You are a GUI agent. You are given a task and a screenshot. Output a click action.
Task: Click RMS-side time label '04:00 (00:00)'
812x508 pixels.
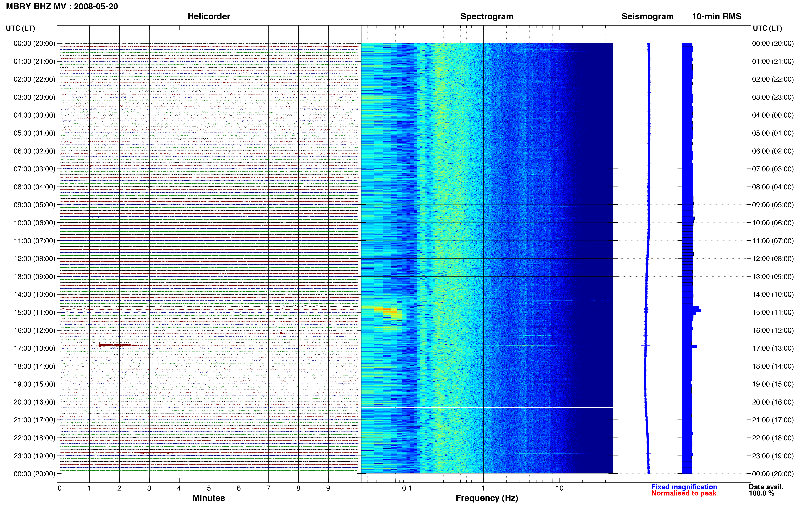pos(773,115)
